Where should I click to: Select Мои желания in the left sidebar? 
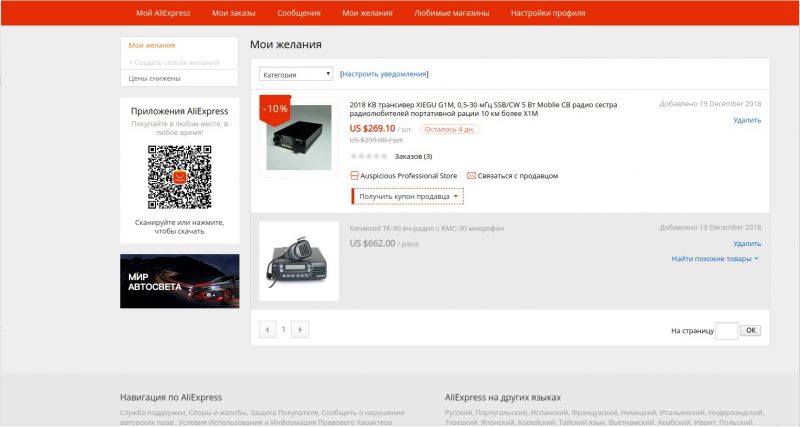(x=152, y=45)
